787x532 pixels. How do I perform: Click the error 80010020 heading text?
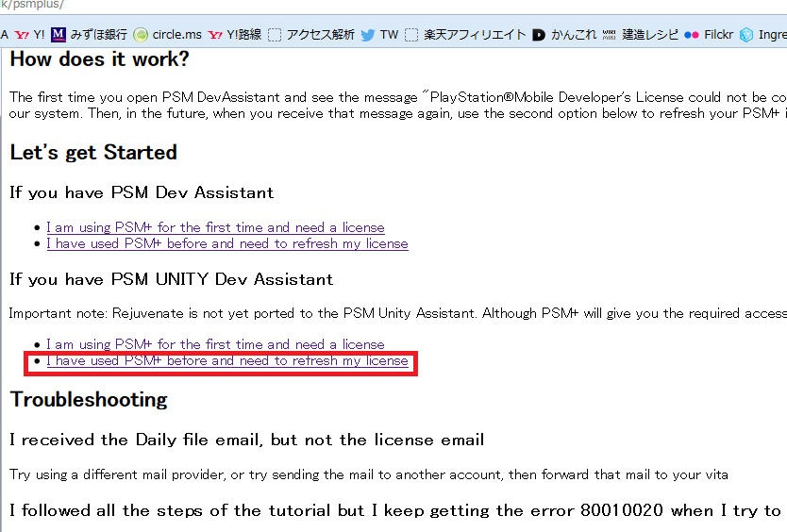(x=395, y=511)
